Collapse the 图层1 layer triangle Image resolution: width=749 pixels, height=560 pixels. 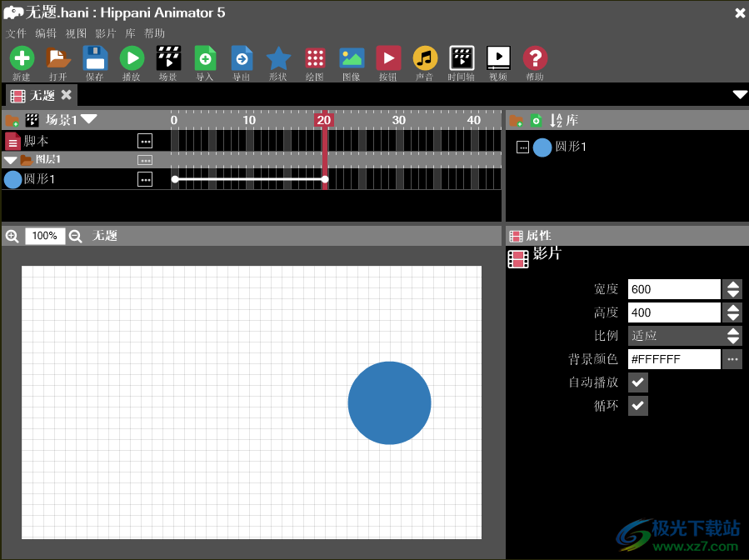(10, 160)
